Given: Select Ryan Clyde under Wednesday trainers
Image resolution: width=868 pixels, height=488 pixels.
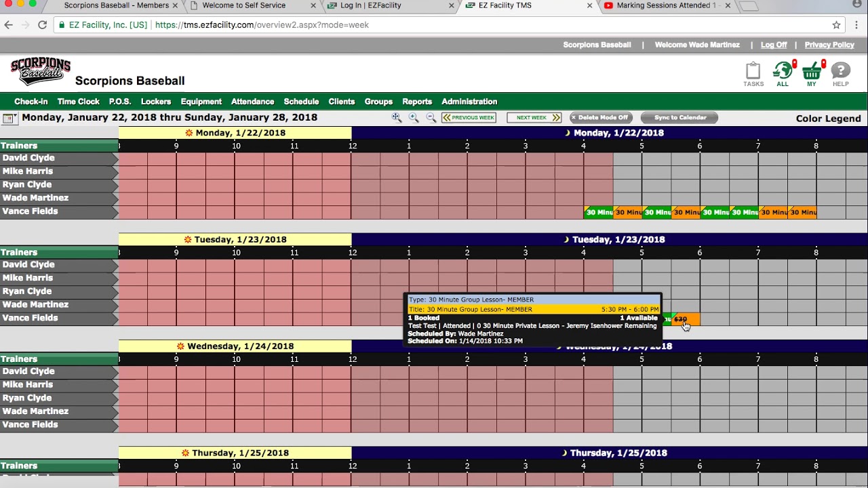Looking at the screenshot, I should (x=59, y=398).
